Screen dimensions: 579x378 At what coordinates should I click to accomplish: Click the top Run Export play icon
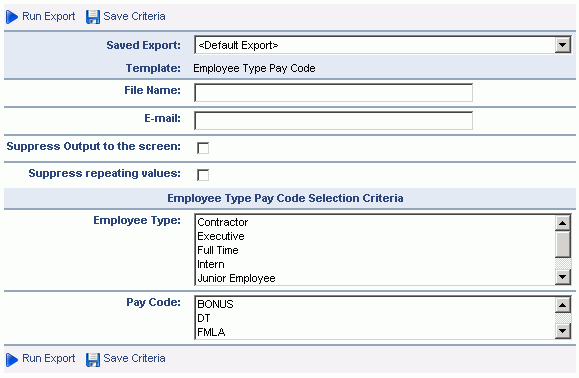12,17
